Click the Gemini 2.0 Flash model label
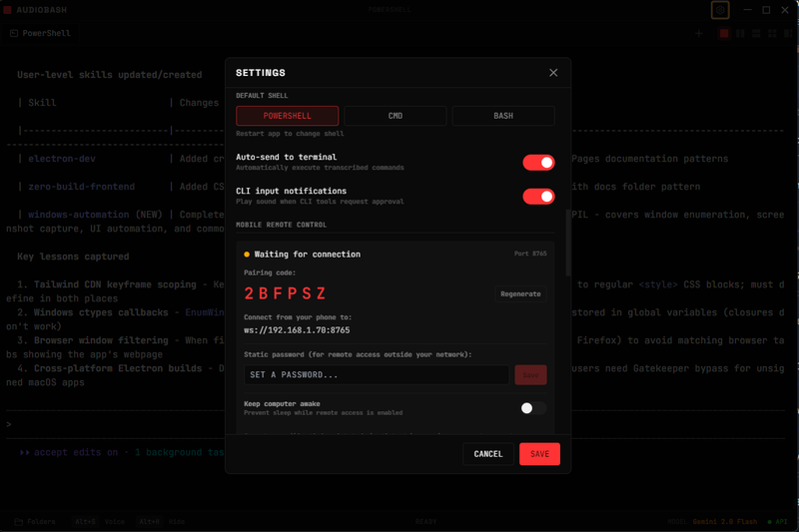 tap(725, 522)
